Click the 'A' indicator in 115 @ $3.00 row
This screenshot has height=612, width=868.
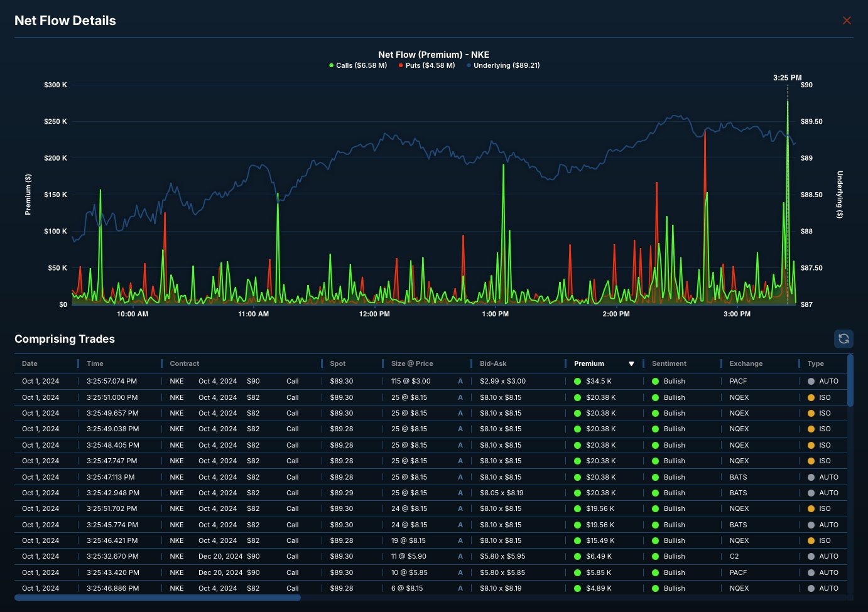pos(460,381)
